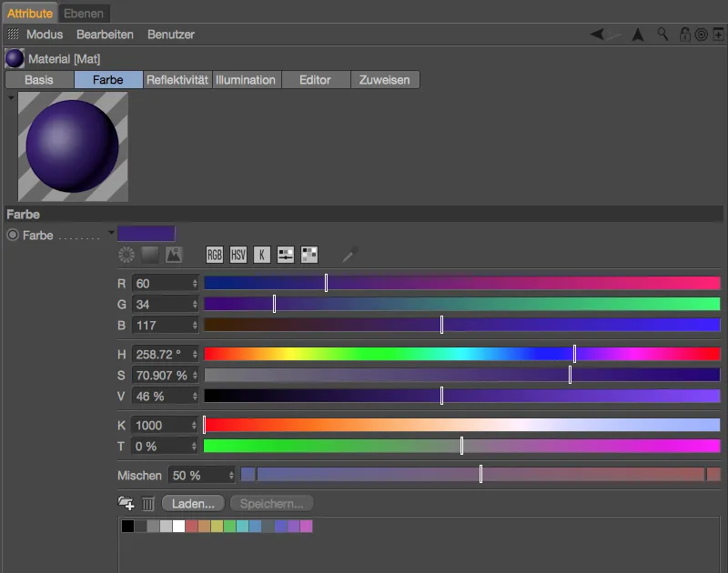Image resolution: width=728 pixels, height=573 pixels.
Task: Toggle the Farbe animation circle
Action: tap(13, 235)
